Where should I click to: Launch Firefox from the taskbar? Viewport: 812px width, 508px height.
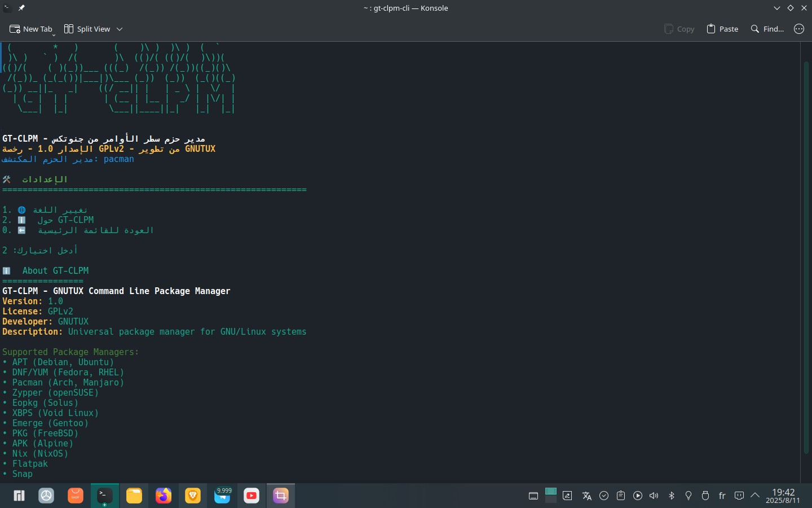point(164,496)
